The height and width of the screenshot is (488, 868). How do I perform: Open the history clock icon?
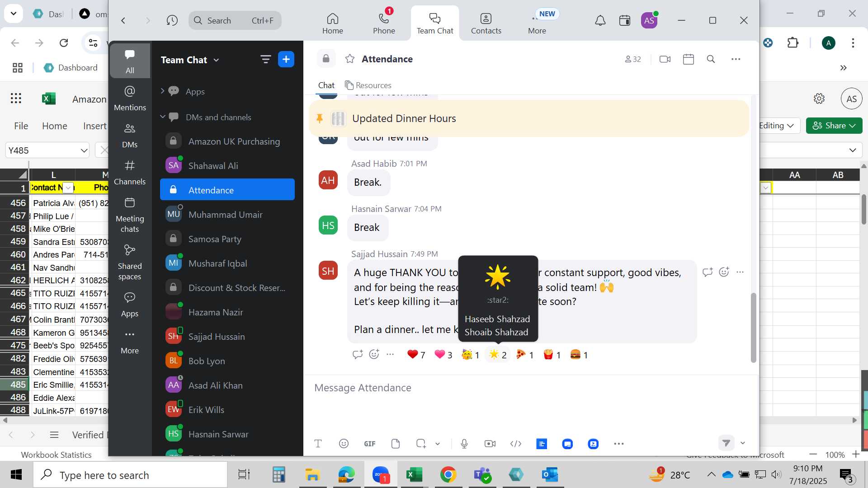(x=172, y=20)
